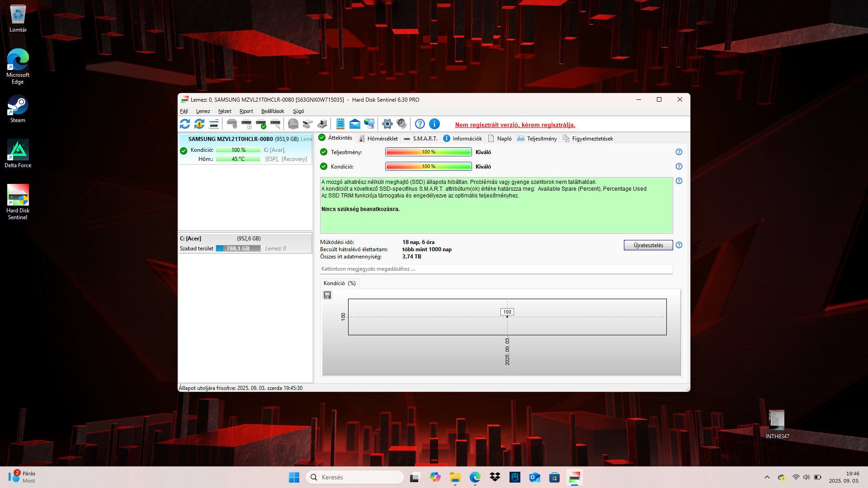Open the blue notepad report icon
The width and height of the screenshot is (868, 488).
tap(340, 124)
